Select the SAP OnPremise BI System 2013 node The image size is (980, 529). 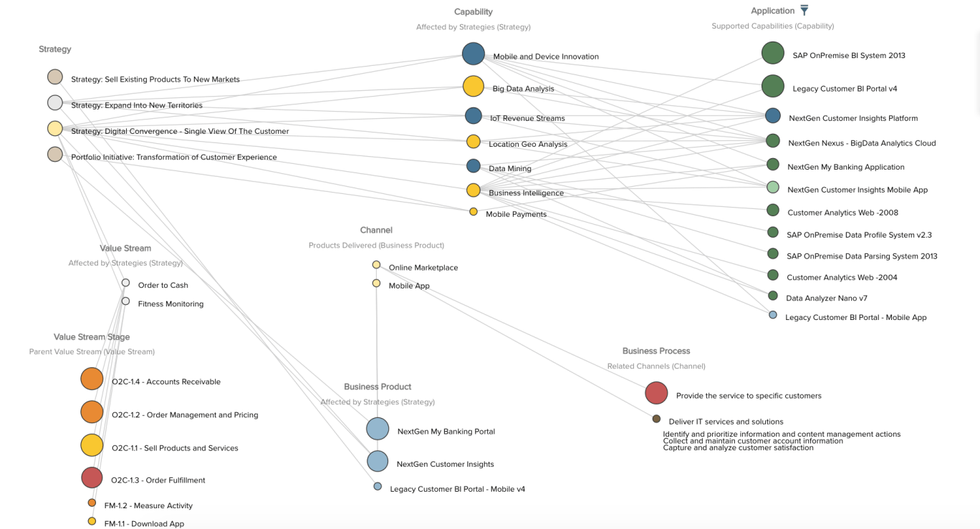tap(773, 53)
